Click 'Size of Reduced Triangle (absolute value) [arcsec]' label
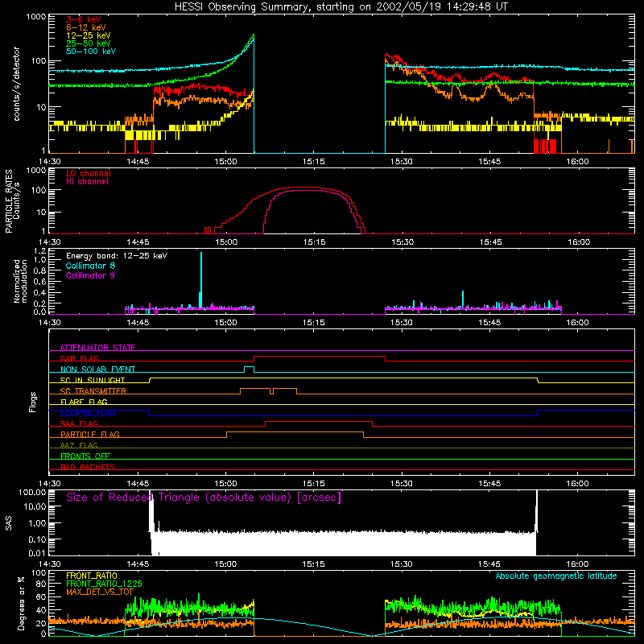The image size is (644, 644). click(204, 497)
